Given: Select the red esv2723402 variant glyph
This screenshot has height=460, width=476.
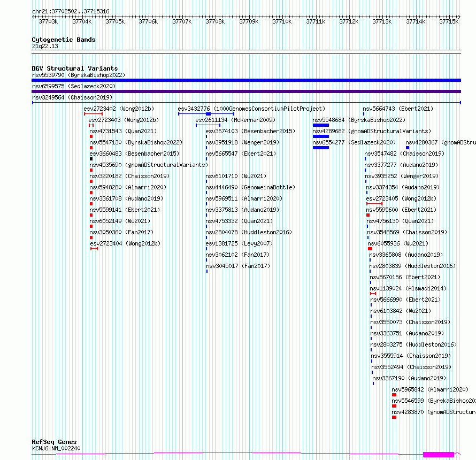Looking at the screenshot, I should click(x=93, y=114).
